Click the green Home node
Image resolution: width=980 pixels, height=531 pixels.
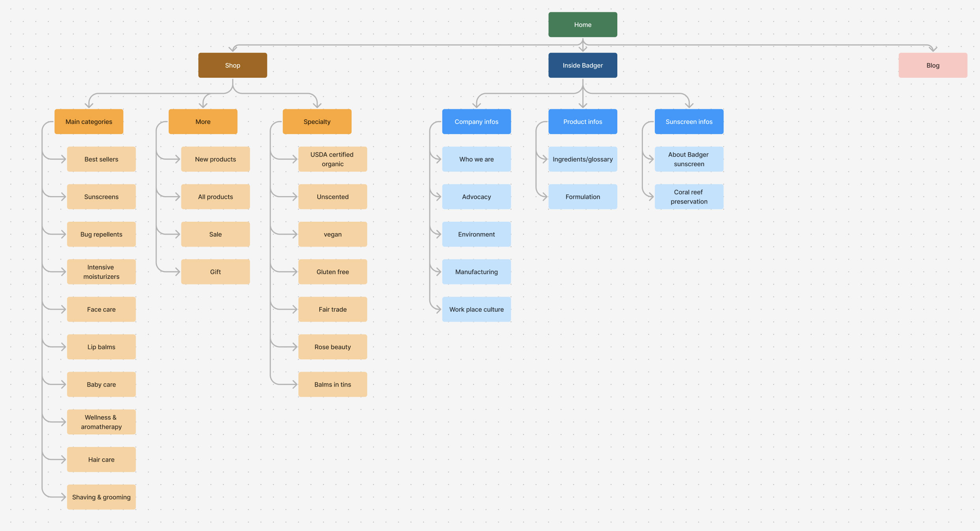click(x=582, y=24)
